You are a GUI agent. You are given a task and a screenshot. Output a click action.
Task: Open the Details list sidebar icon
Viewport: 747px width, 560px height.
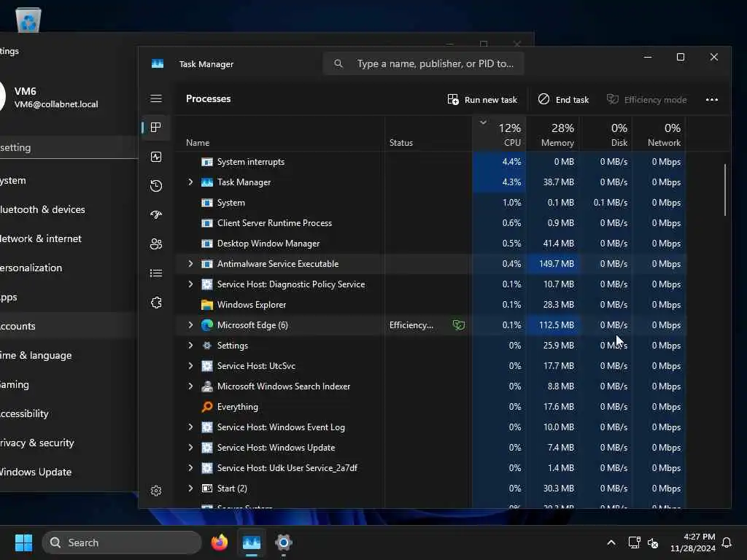click(156, 273)
